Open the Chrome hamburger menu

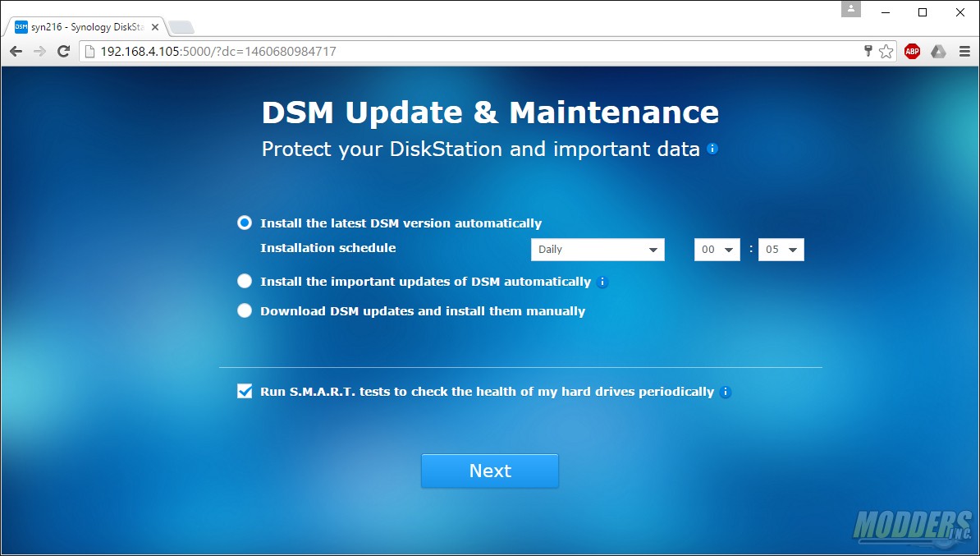(964, 51)
